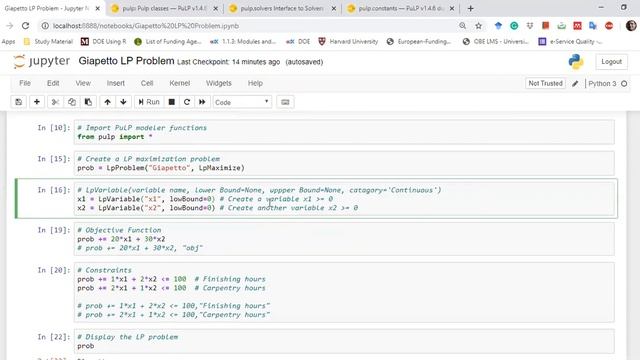Click the Last Checkpoint text
Viewport: 640px width, 360px height.
coord(229,62)
